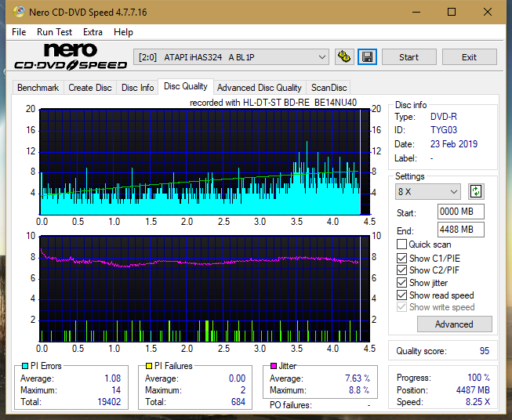Click the Advanced settings button
512x420 pixels.
click(454, 324)
